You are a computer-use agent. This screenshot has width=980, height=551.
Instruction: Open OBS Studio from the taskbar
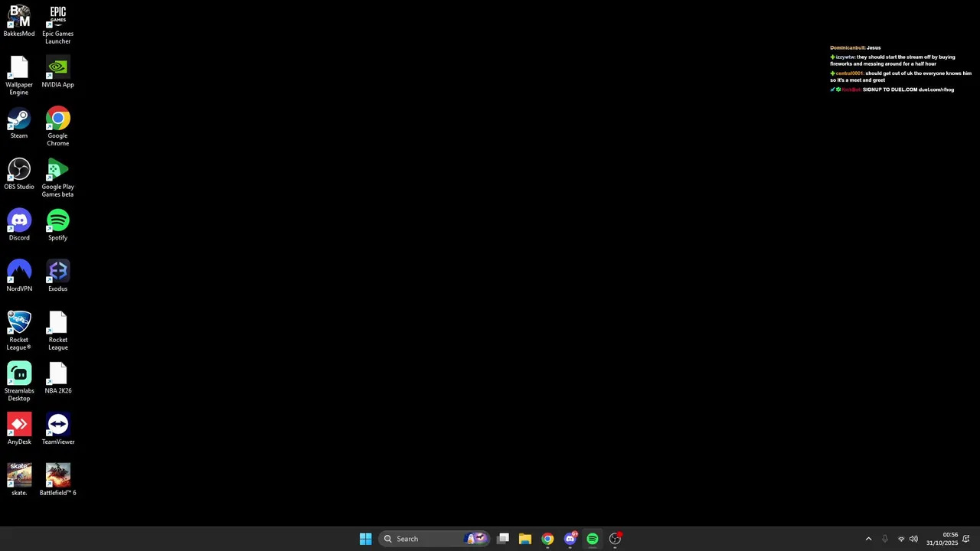click(615, 539)
